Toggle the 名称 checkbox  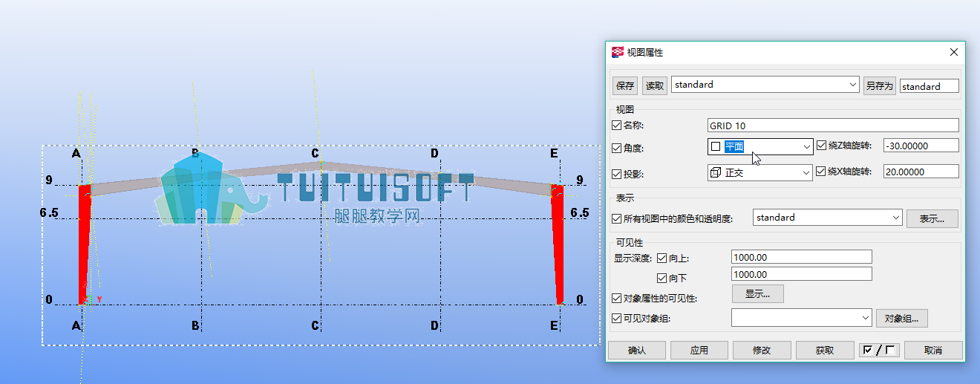click(616, 126)
